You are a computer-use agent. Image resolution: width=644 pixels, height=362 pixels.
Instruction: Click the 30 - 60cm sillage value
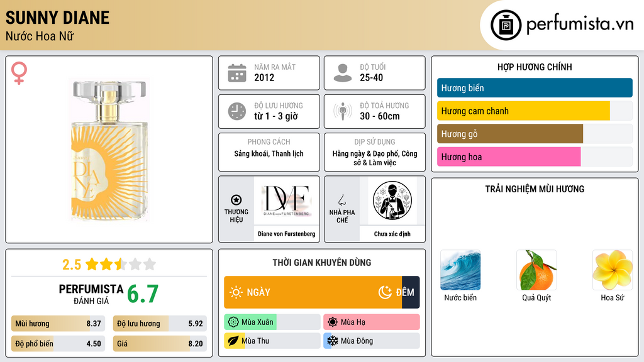(x=380, y=116)
